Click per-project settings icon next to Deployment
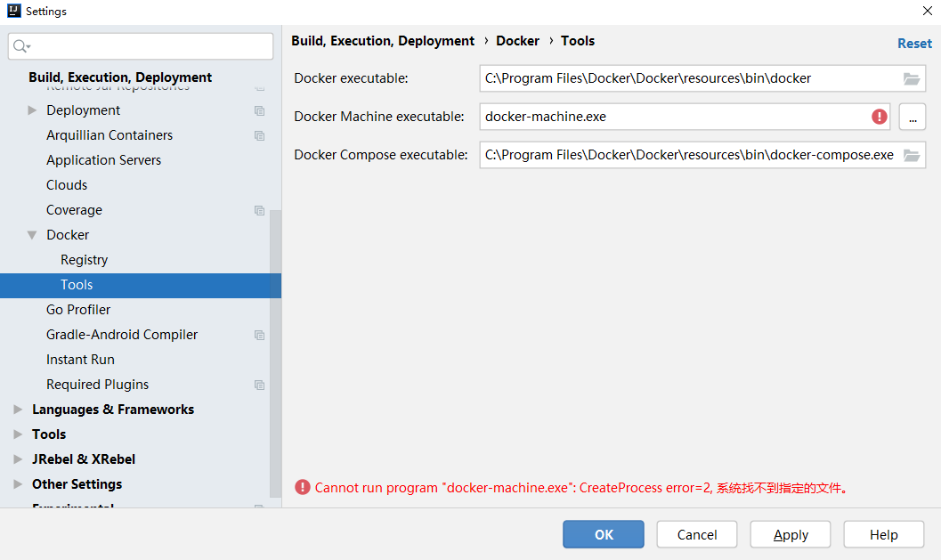 coord(258,110)
